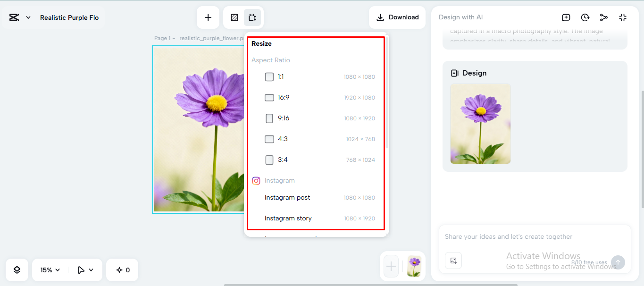Check the 9:16 aspect ratio option
Viewport: 644px width, 286px height.
click(269, 118)
